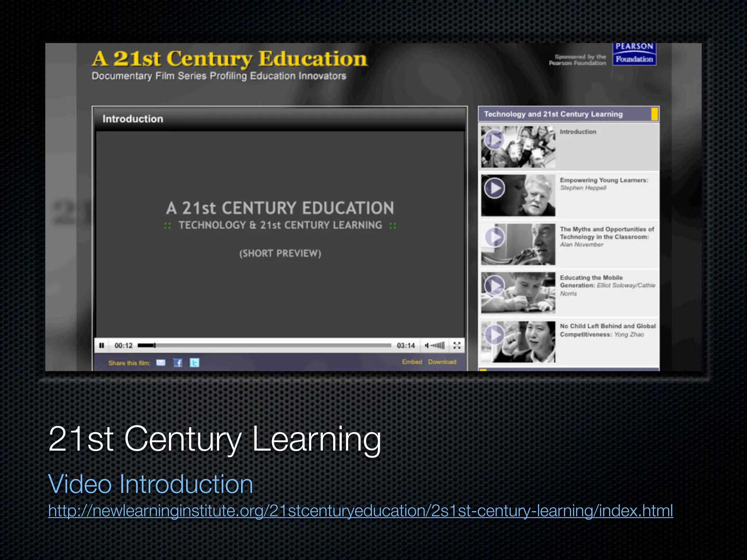
Task: Play Yong Zhao video
Action: coord(495,334)
